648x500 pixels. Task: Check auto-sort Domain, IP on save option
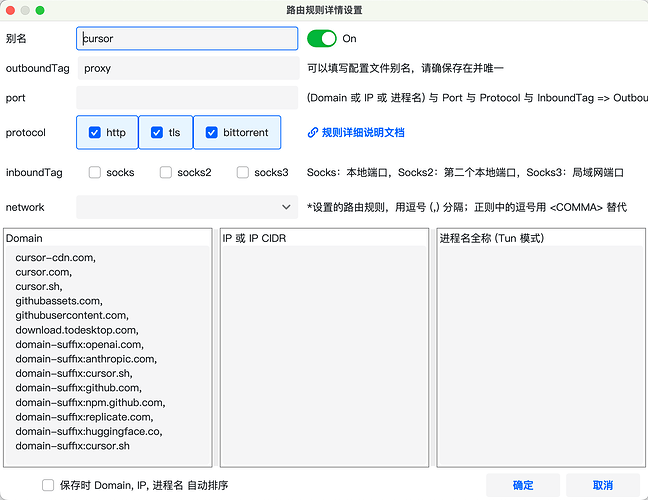[48, 485]
